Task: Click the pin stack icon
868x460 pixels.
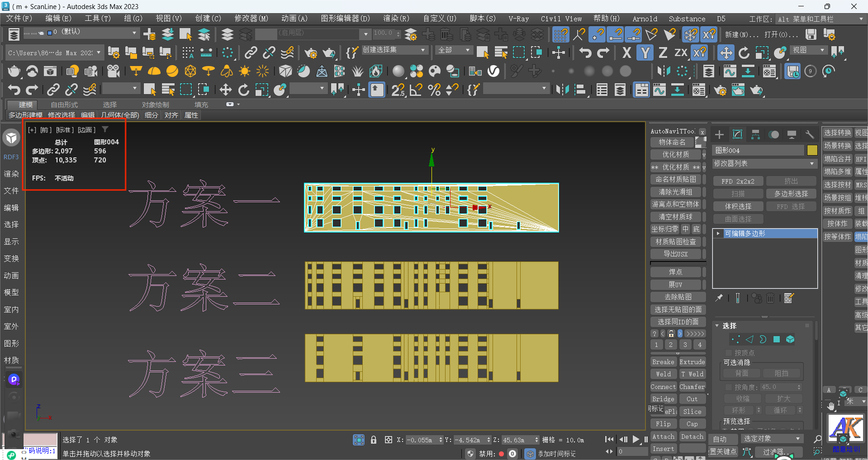Action: (719, 298)
